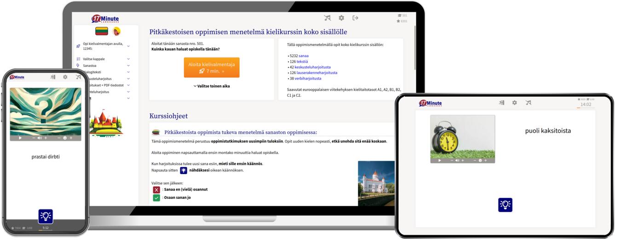The height and width of the screenshot is (245, 644).
Task: Open the 'tekstiä' link
Action: 302,61
